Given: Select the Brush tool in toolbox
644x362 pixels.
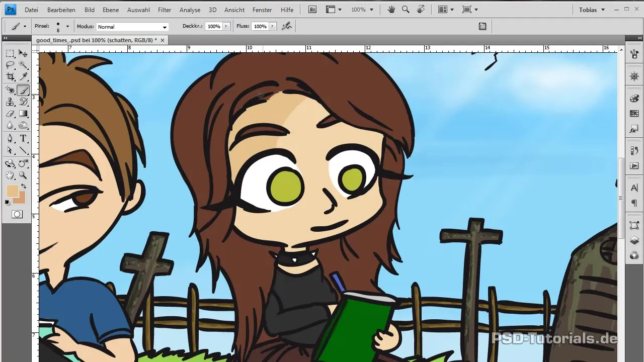Looking at the screenshot, I should click(23, 90).
